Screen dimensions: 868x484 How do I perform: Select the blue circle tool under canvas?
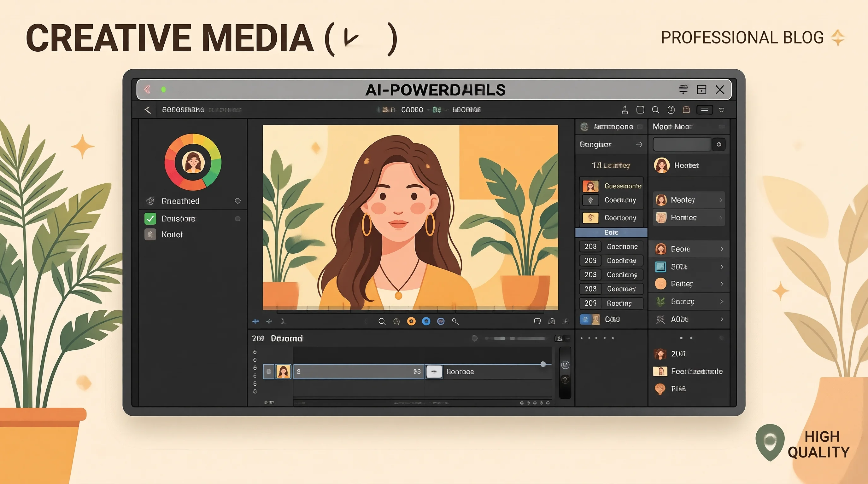click(x=426, y=321)
